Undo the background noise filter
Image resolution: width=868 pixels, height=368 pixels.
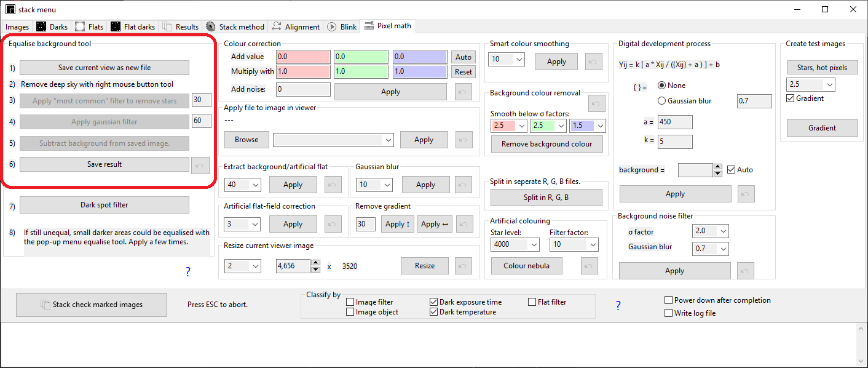tap(745, 271)
